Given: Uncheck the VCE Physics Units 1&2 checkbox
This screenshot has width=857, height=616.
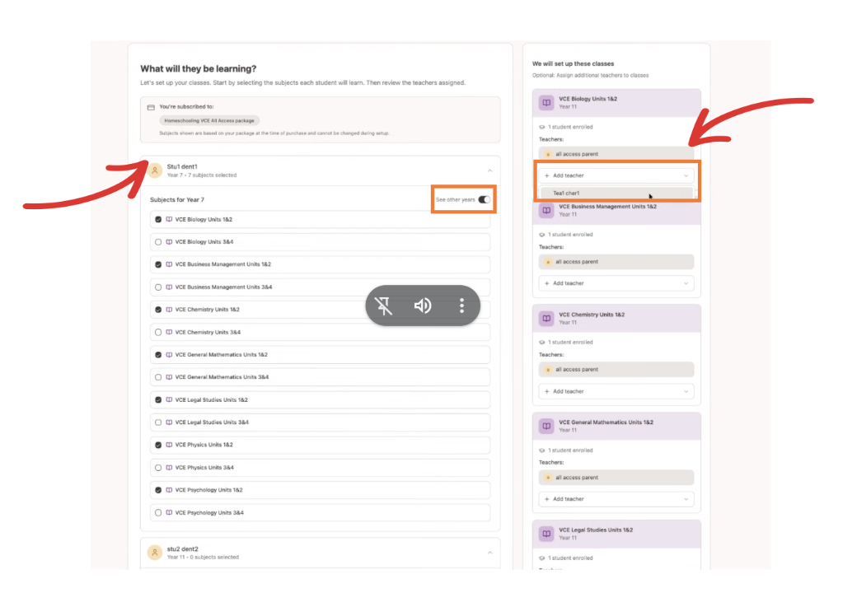Looking at the screenshot, I should 157,445.
